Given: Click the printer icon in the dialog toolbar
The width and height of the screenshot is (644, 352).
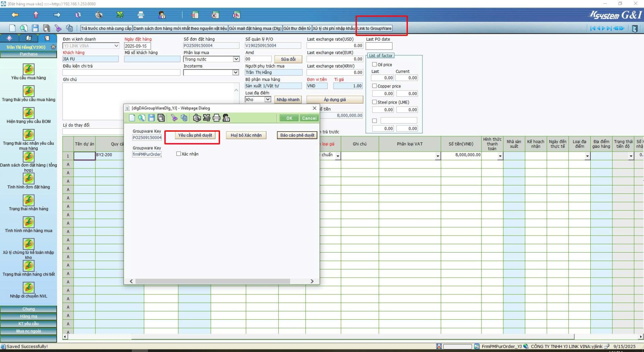Looking at the screenshot, I should 217,118.
